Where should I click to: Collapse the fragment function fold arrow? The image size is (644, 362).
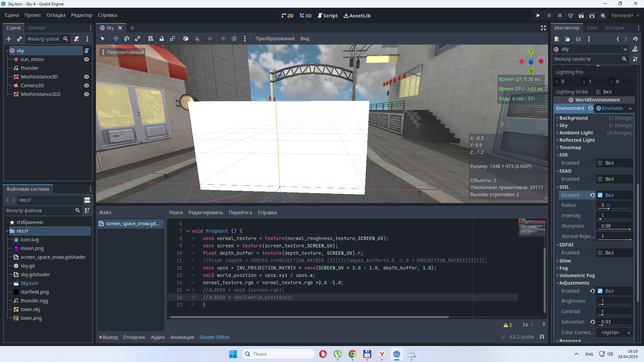(x=188, y=231)
